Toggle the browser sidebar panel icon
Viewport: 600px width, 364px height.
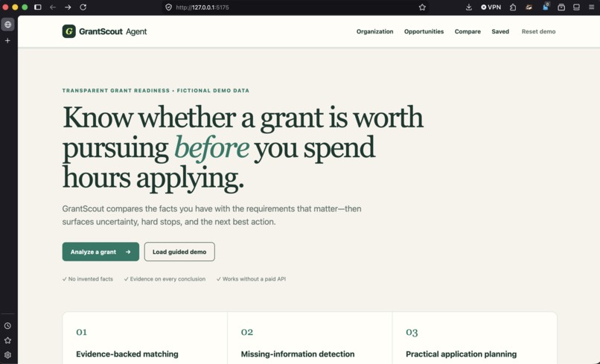coord(37,7)
